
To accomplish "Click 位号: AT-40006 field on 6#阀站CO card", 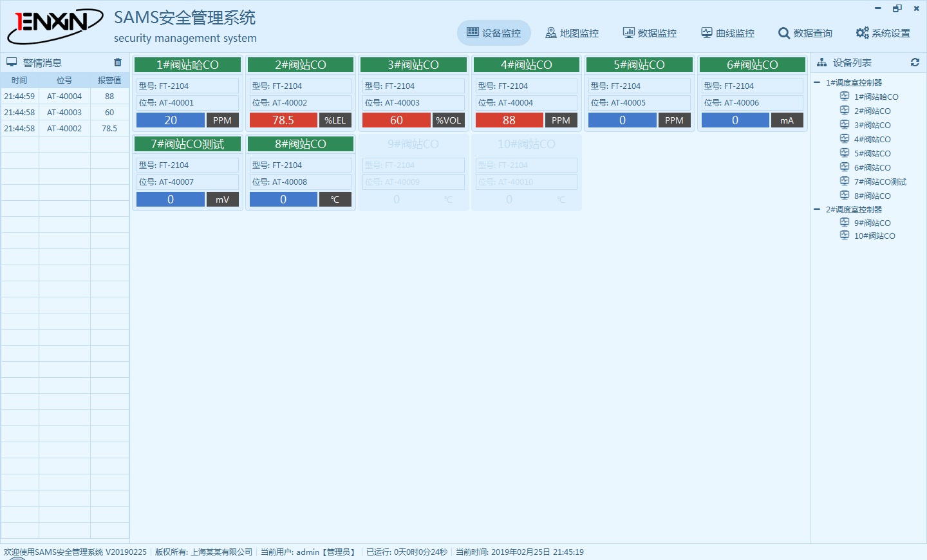I will tap(753, 103).
